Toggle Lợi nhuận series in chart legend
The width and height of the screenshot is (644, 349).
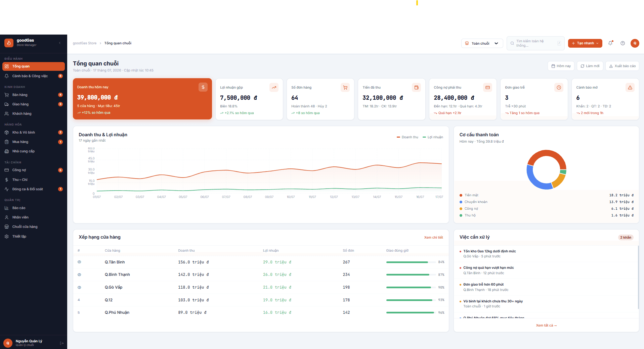click(433, 137)
